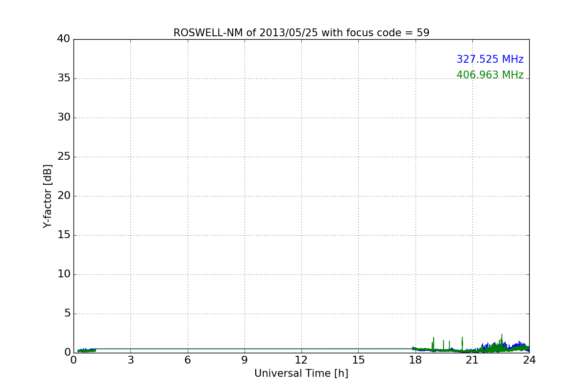
Task: Click y-axis tick label 25
Action: [64, 157]
